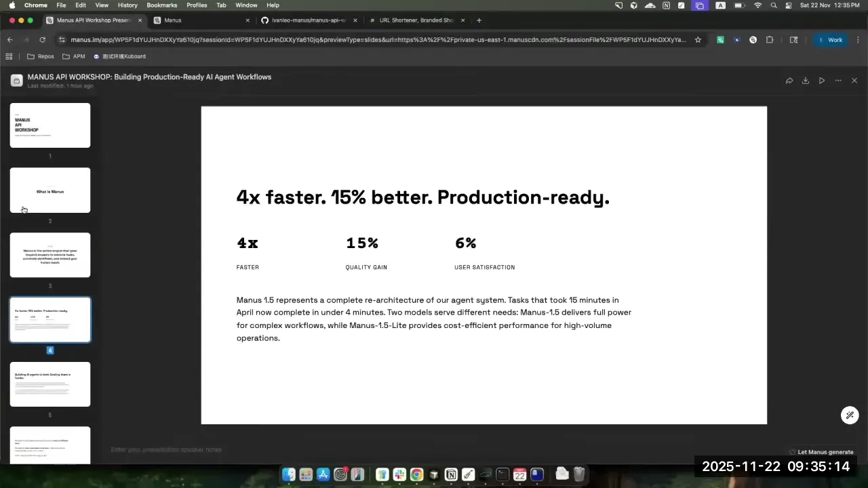This screenshot has width=868, height=488.
Task: Open the Bookmarks menu
Action: click(162, 5)
